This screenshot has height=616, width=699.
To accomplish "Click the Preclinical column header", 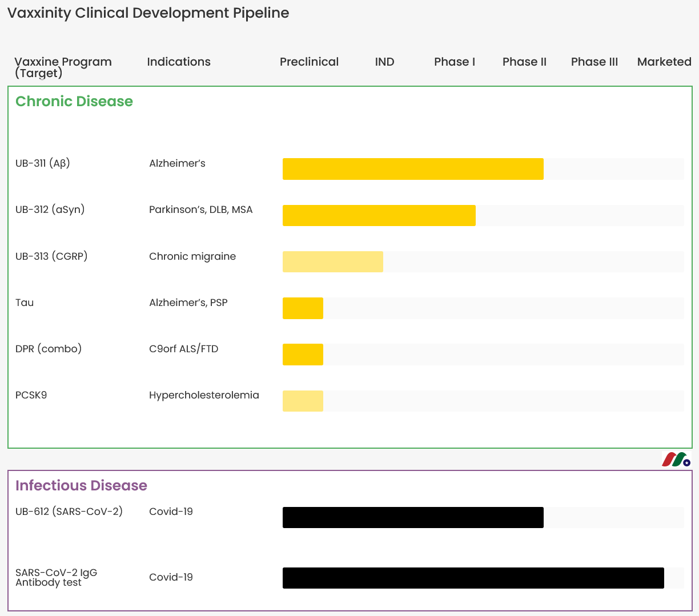I will [309, 62].
